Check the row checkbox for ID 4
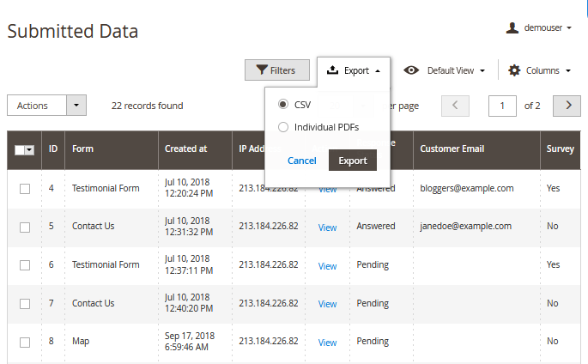Screen dimensions: 588x364 click(25, 188)
